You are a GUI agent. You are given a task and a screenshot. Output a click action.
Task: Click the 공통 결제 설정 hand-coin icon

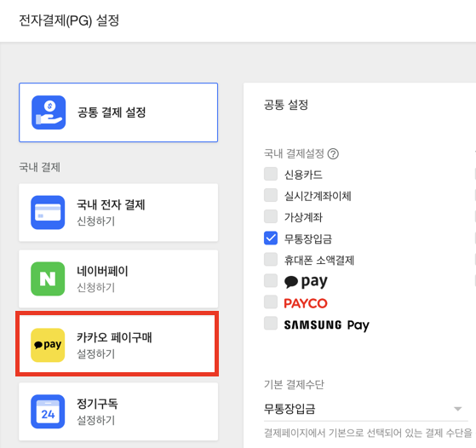[49, 112]
